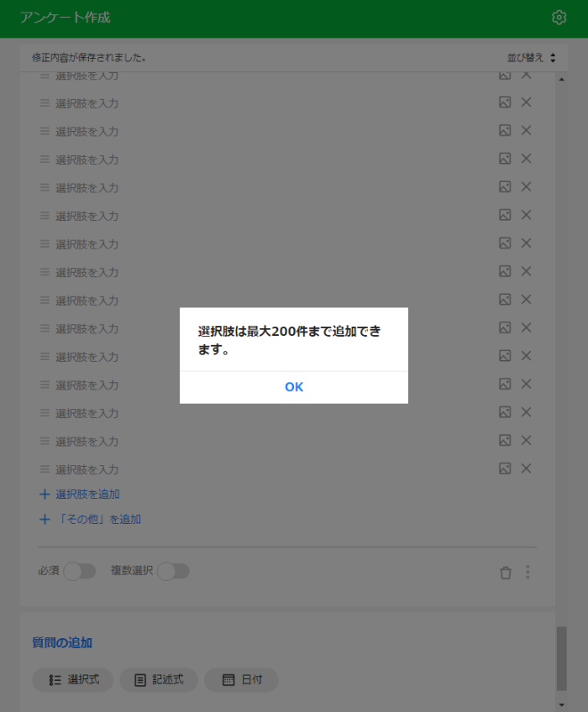Viewport: 588px width, 712px height.
Task: Add a 記述式 text question
Action: (159, 680)
